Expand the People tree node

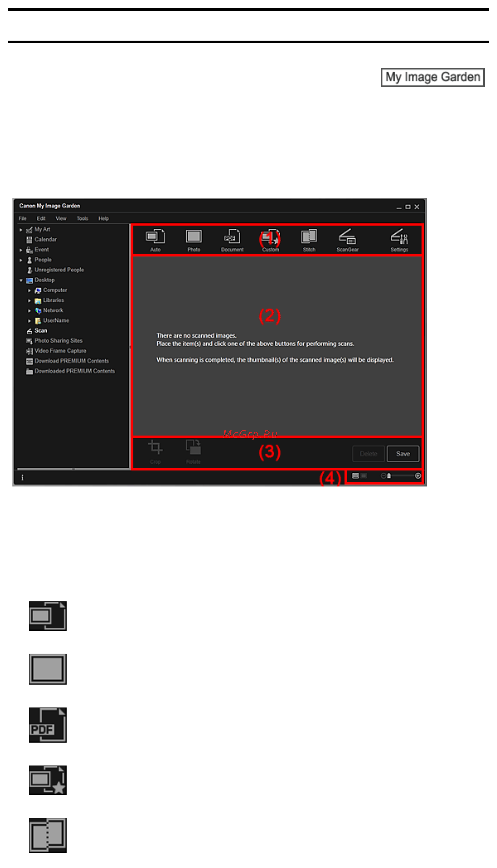click(x=21, y=260)
